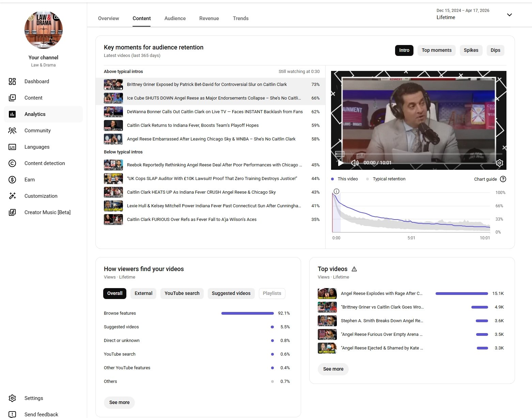Switch to the Audience tab

pyautogui.click(x=175, y=18)
